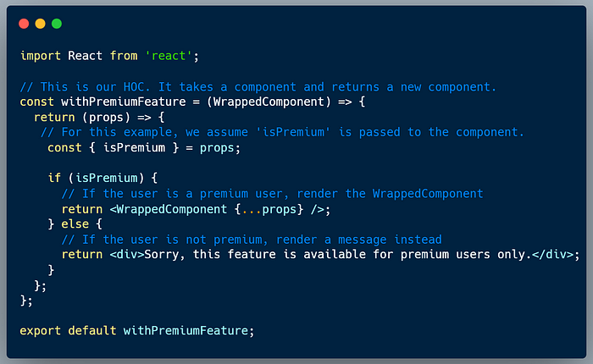Click the 'import' keyword on first line

coord(41,56)
